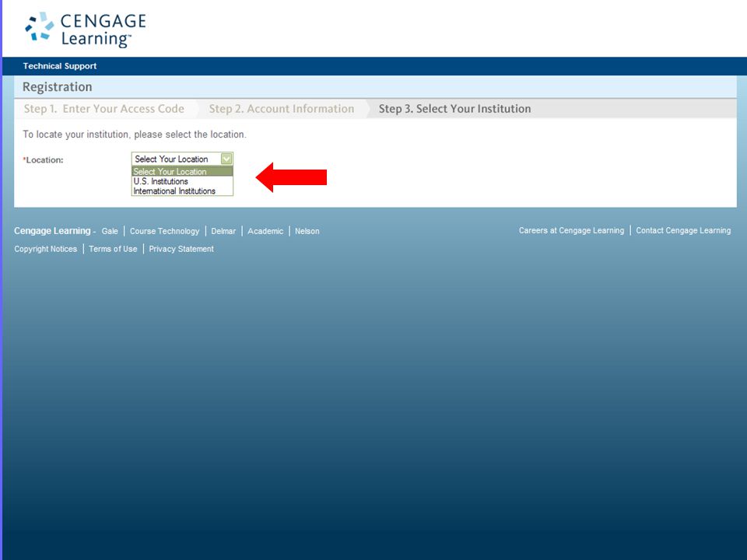Choose the highlighted Select Your Location option
This screenshot has width=747, height=560.
pos(182,171)
